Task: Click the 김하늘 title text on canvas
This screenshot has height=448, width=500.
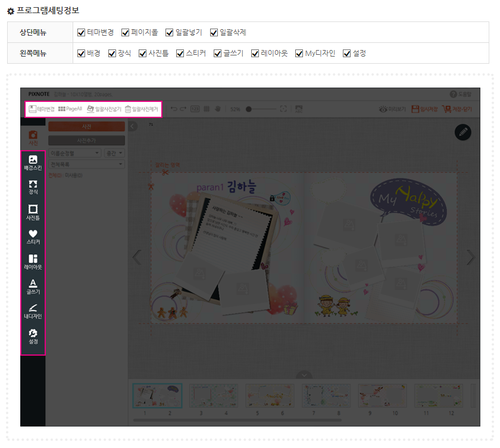Action: click(242, 186)
